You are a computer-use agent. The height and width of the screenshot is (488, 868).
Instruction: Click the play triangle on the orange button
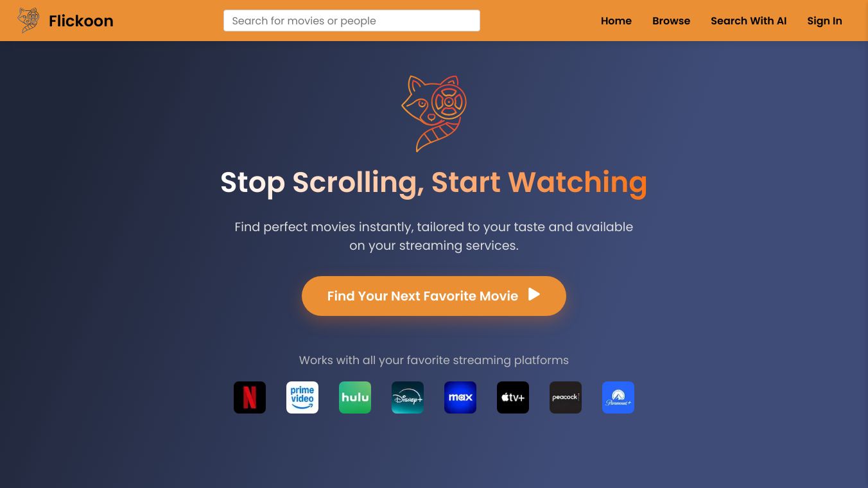534,295
